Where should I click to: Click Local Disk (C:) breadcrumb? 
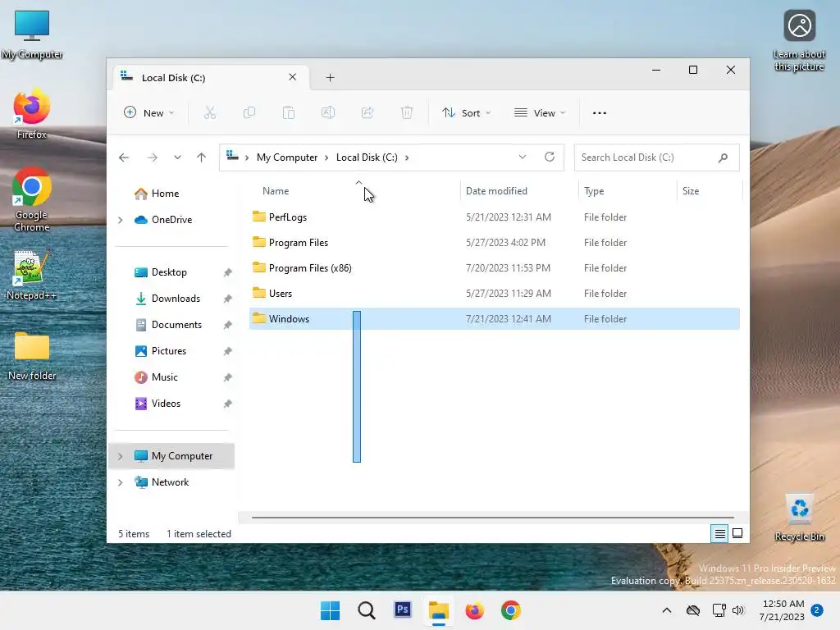pos(367,157)
